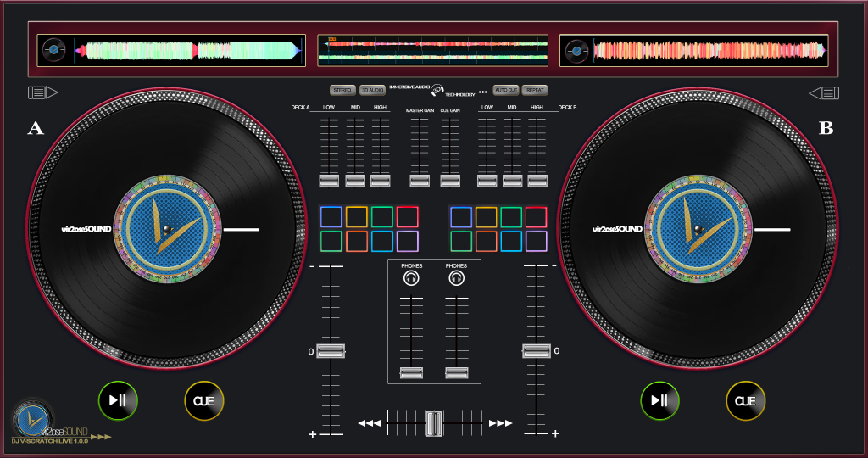This screenshot has width=868, height=458.
Task: Click the left PHONES volume fader handle
Action: pos(411,372)
